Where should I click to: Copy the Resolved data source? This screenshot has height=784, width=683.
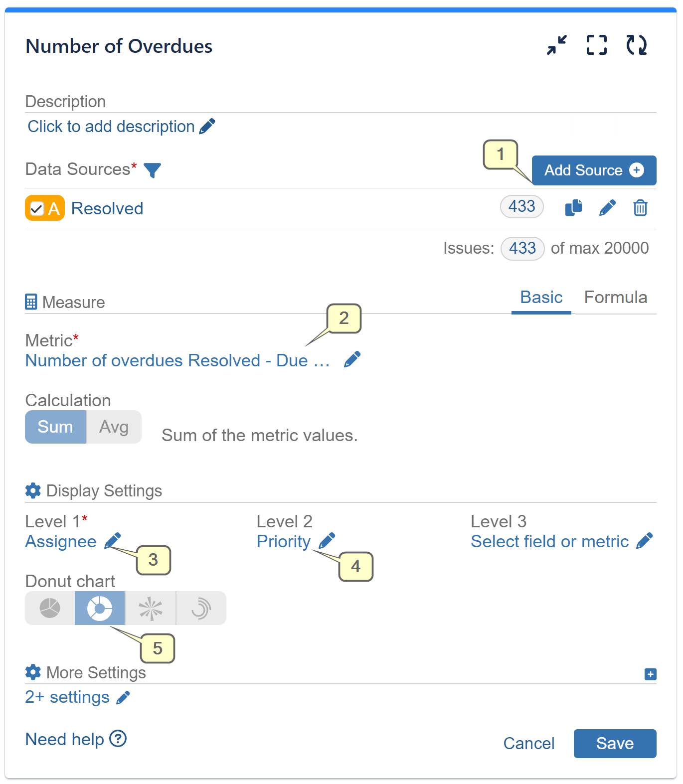click(x=573, y=207)
